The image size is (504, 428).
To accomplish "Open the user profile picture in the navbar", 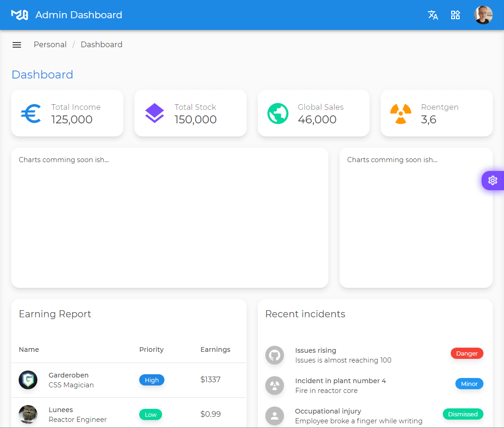I will pos(483,15).
